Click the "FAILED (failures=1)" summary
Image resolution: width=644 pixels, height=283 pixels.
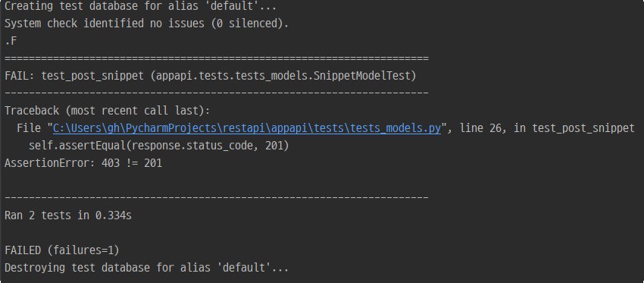click(x=62, y=250)
